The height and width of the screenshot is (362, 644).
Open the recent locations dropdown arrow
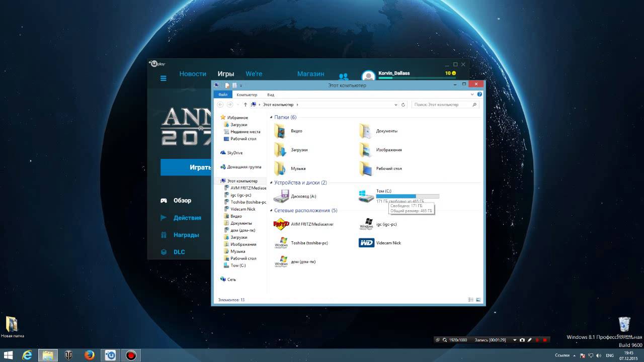pos(237,105)
